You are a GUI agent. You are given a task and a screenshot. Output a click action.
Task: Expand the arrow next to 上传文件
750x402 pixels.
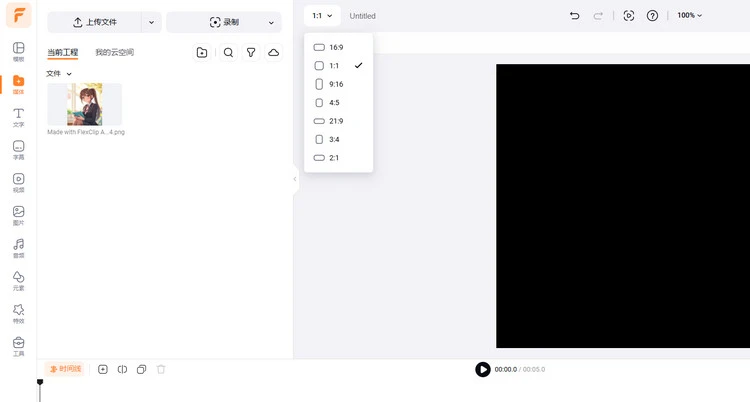click(x=151, y=22)
